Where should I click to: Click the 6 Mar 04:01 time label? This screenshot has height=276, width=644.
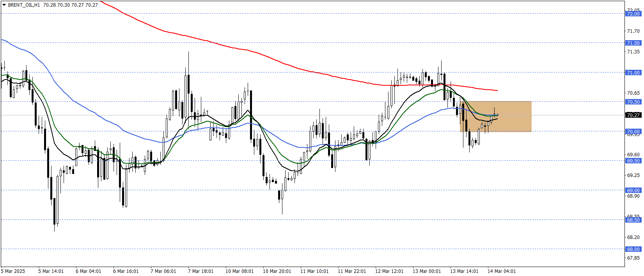pyautogui.click(x=88, y=271)
